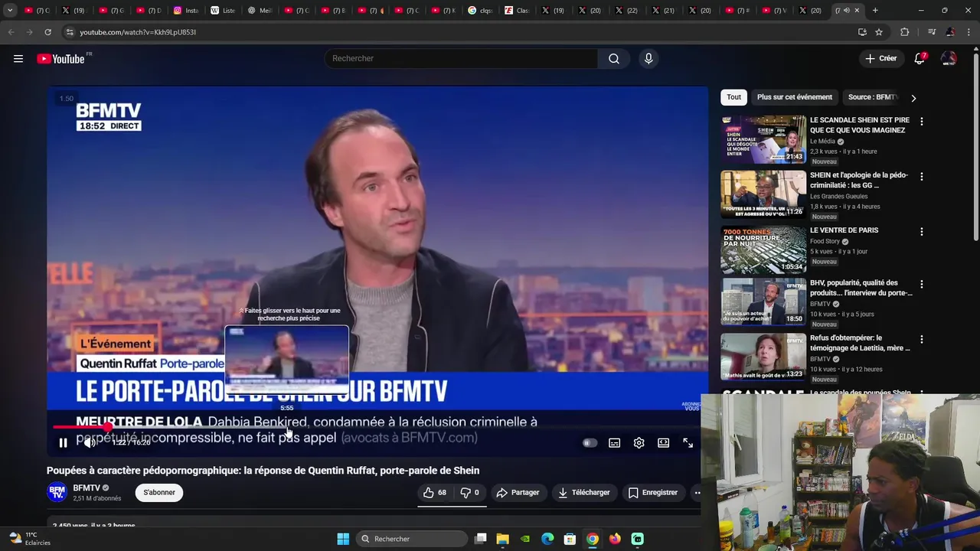Open Le Scandale Shein video thumbnail

pyautogui.click(x=763, y=139)
